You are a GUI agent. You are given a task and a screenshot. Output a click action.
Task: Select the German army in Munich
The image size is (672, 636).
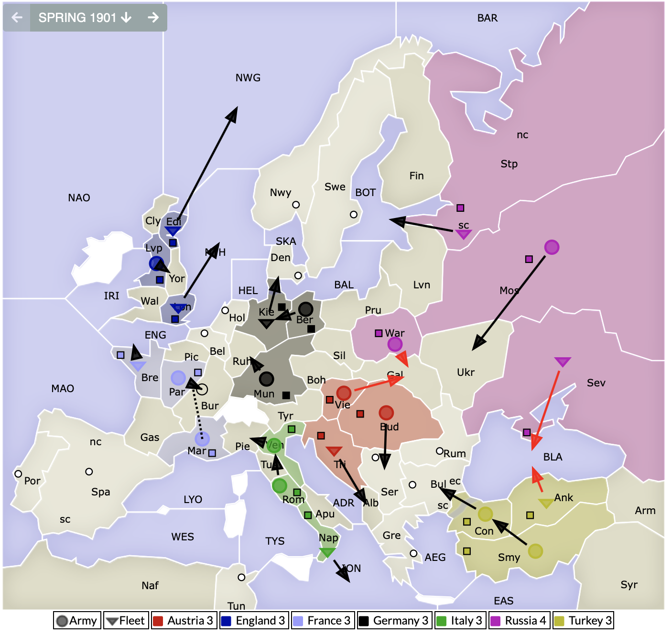(266, 379)
